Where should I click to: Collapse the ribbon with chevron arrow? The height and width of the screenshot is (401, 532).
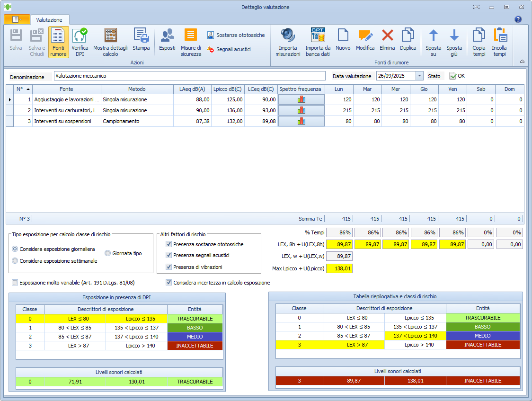pyautogui.click(x=522, y=62)
